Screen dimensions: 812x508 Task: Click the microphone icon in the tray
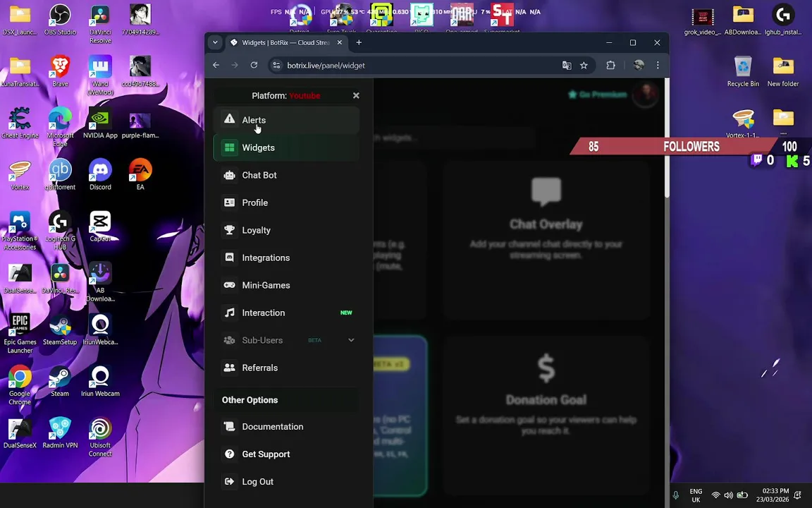(x=676, y=495)
